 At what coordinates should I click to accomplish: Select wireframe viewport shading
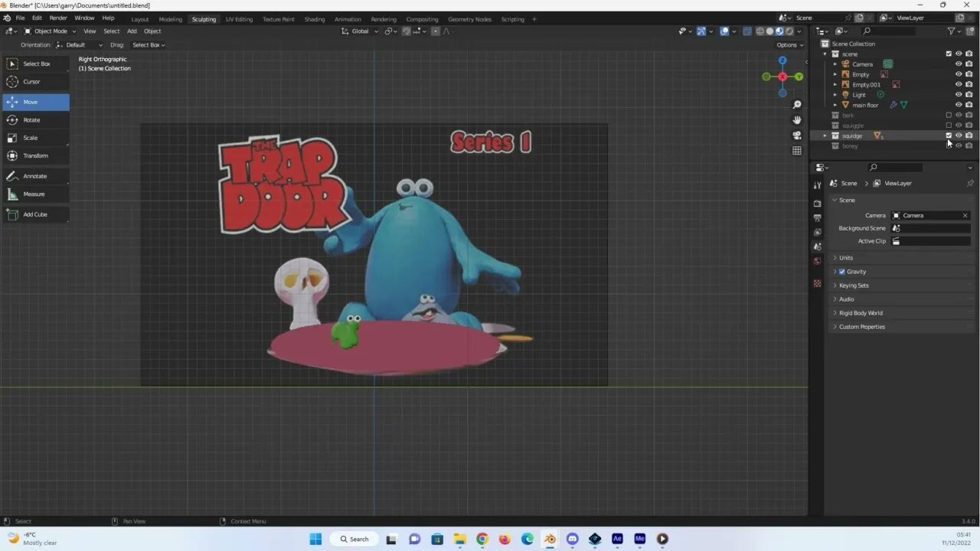point(760,31)
